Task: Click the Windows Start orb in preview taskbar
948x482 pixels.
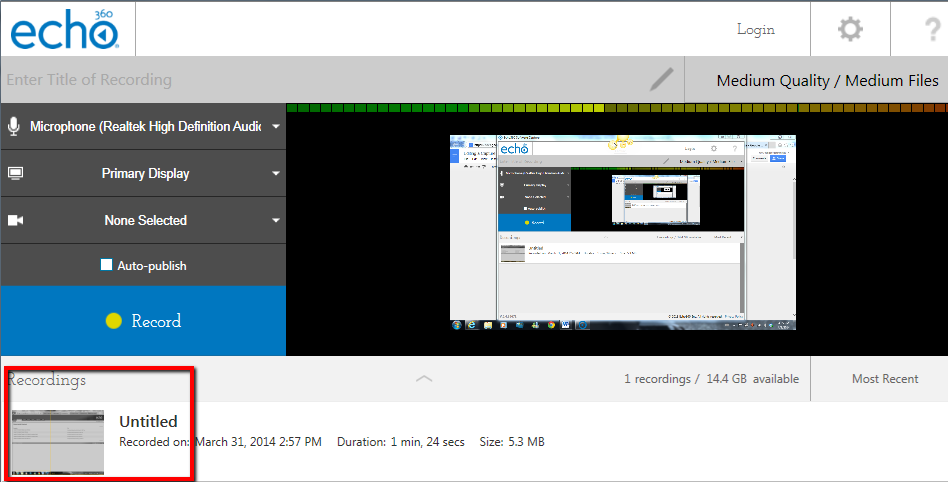Action: coord(457,325)
